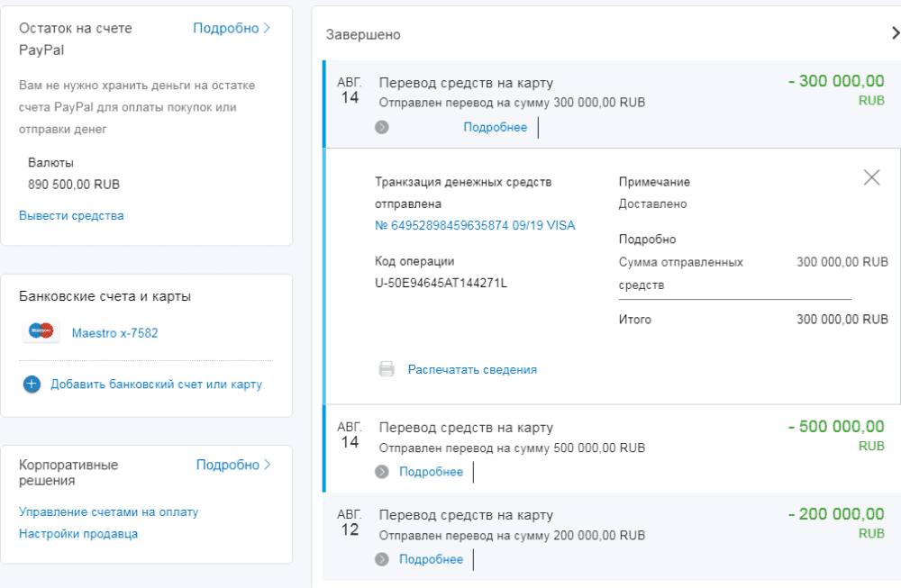Click Подробнее in 300 000,00 RUB transfer
901x588 pixels.
tap(496, 128)
